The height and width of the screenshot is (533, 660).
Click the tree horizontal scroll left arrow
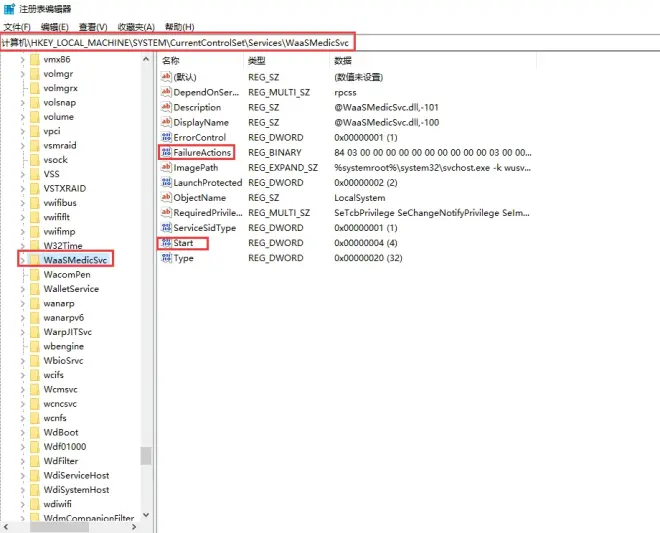click(6, 527)
